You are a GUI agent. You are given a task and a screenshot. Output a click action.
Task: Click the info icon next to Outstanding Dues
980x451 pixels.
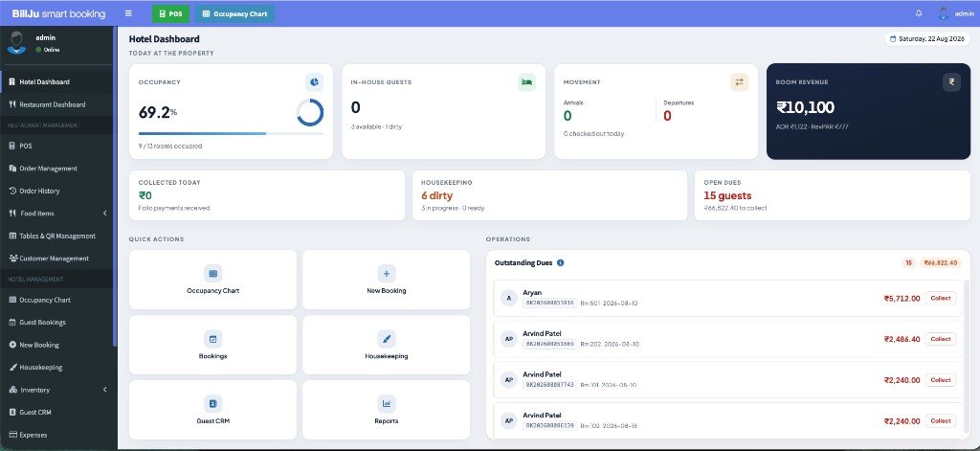(560, 262)
